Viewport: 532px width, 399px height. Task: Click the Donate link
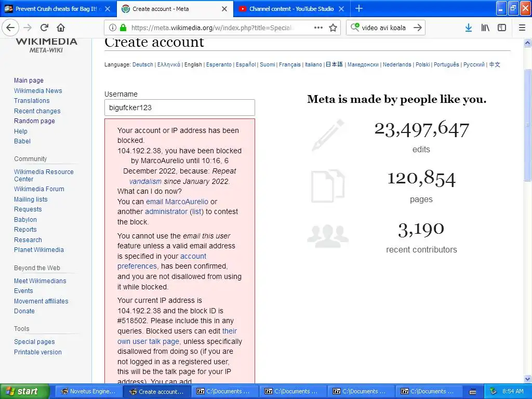pos(24,311)
